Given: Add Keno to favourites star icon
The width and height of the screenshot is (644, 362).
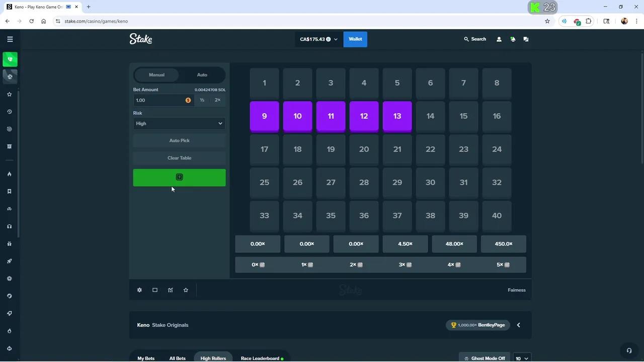Looking at the screenshot, I should point(186,290).
